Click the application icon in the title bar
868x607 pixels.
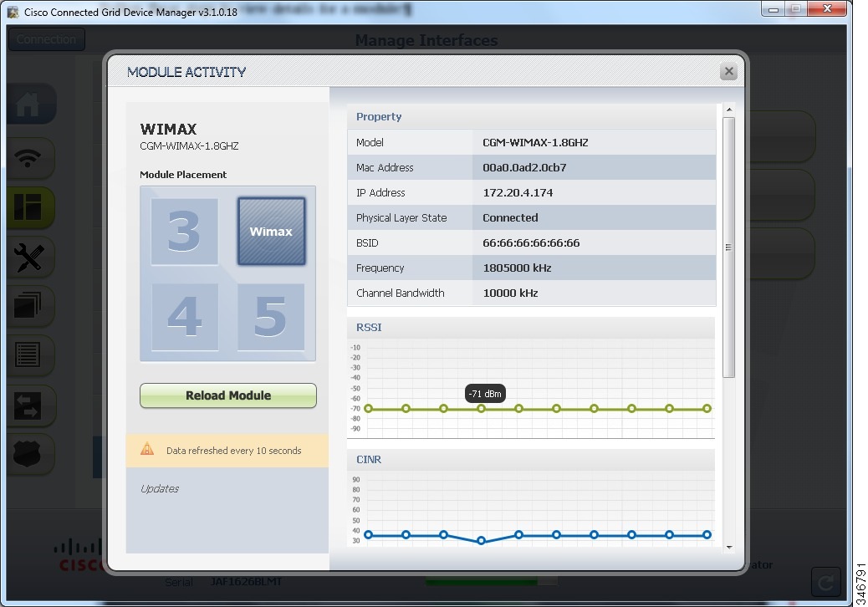[x=13, y=12]
